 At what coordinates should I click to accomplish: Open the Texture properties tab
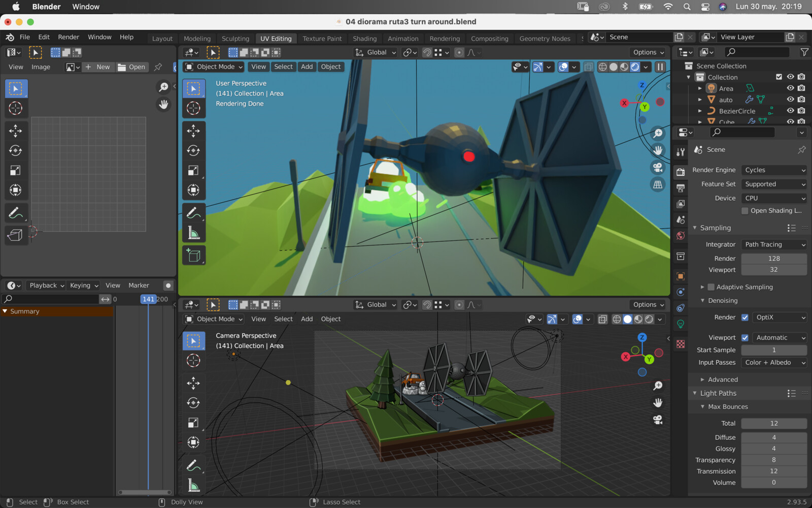(681, 344)
